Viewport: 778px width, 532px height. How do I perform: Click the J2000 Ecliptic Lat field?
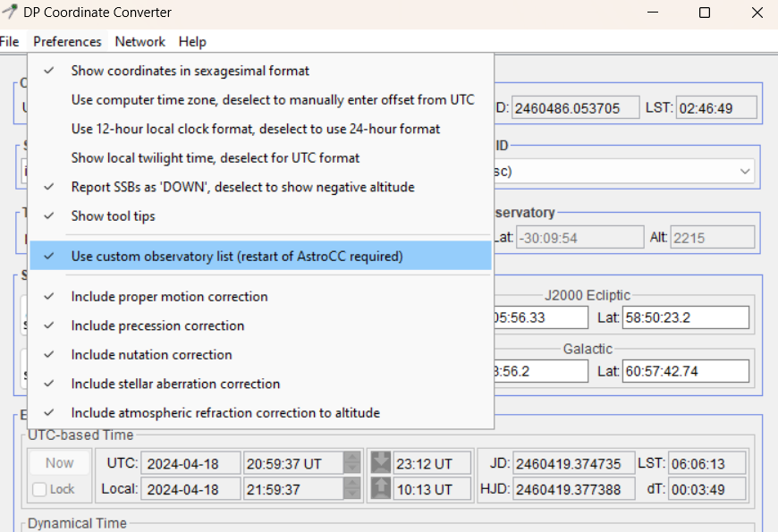[x=685, y=317]
